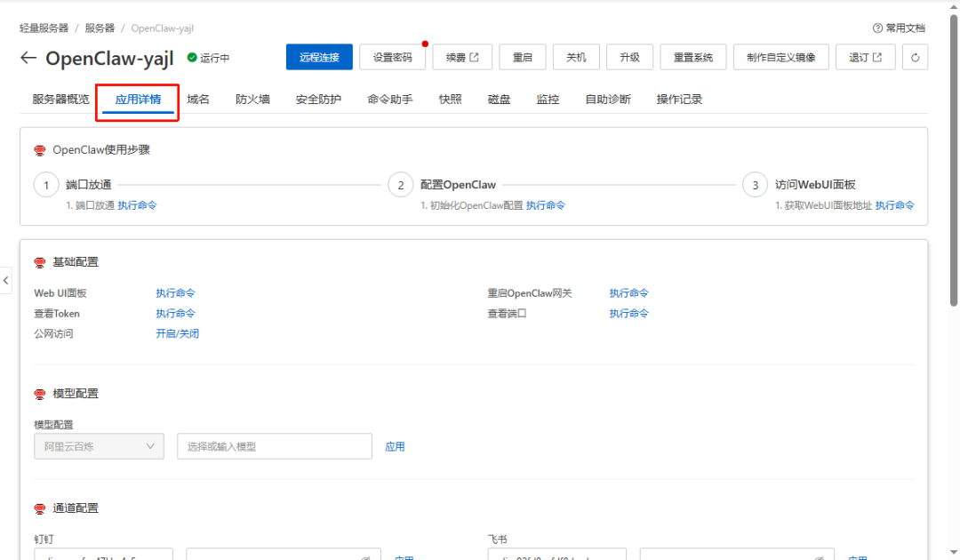Screen dimensions: 960x560
Task: Click the help icon for 常用文档
Action: click(877, 28)
